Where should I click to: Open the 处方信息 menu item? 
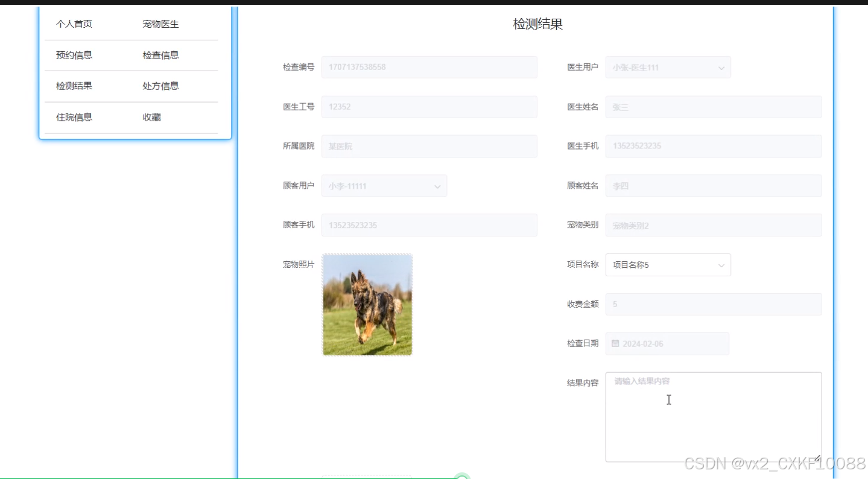[x=160, y=86]
